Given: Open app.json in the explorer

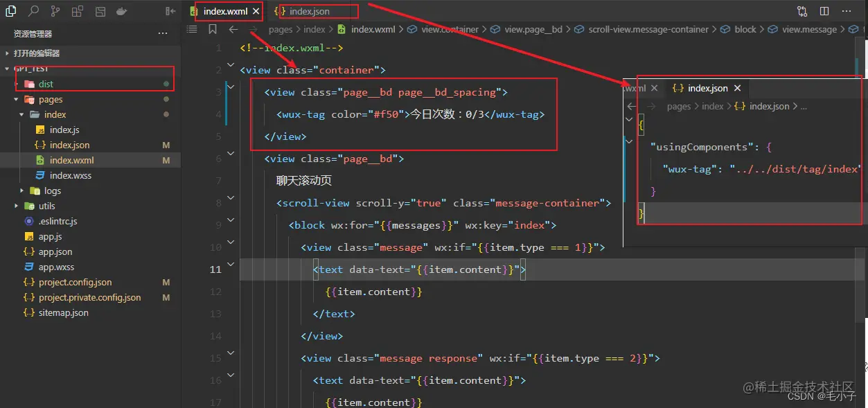Looking at the screenshot, I should click(55, 251).
